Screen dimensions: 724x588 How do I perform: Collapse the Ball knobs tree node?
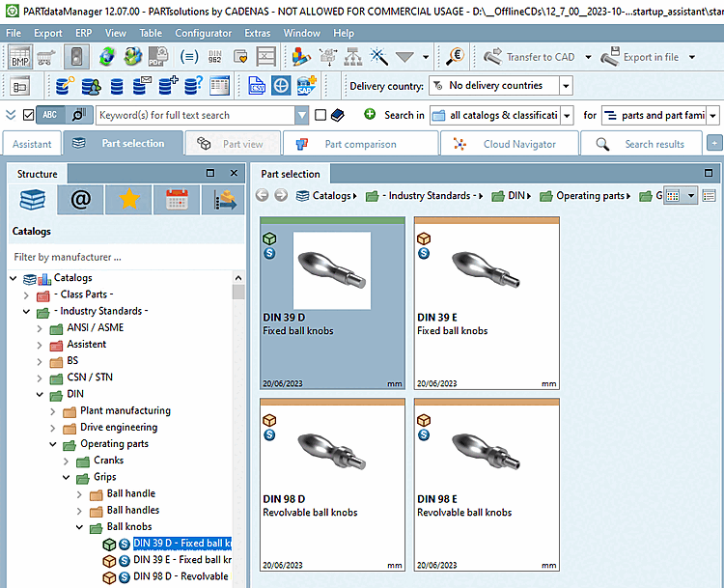point(81,527)
